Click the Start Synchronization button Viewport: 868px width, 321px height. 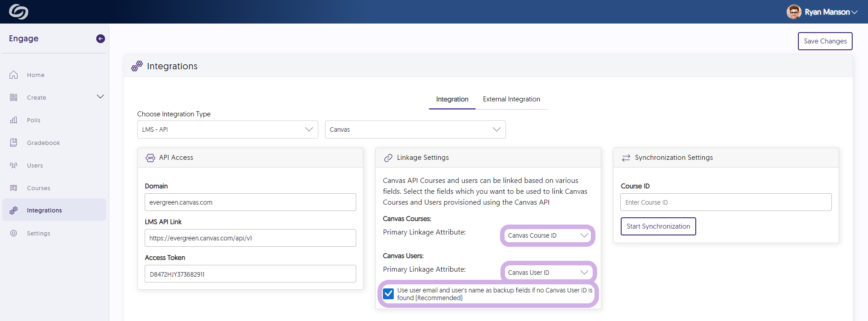coord(658,226)
